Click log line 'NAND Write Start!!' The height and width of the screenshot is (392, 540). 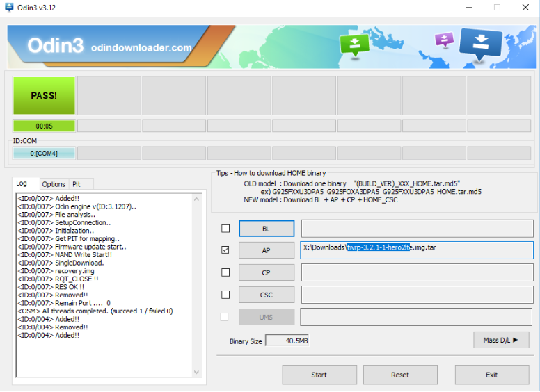(x=65, y=255)
